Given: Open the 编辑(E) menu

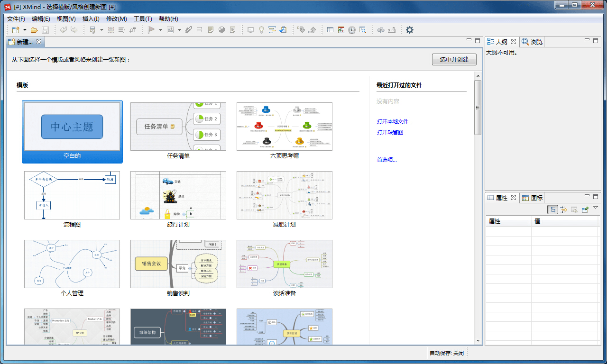Looking at the screenshot, I should (x=41, y=19).
